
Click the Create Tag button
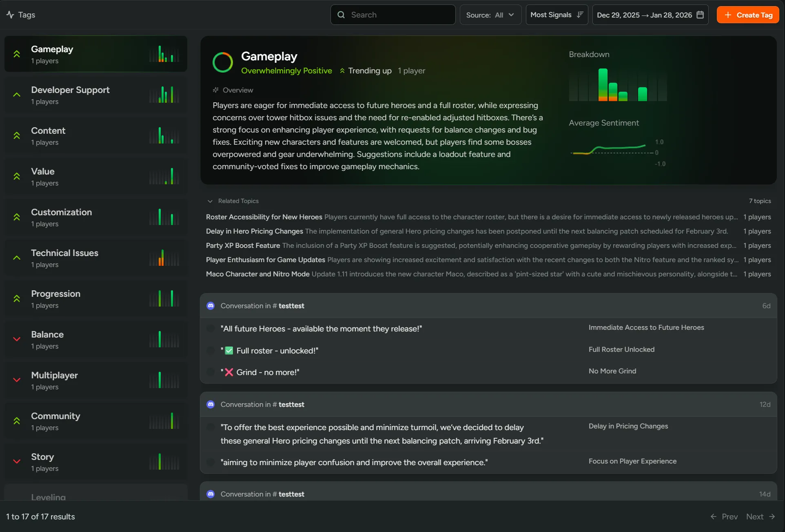click(x=747, y=15)
